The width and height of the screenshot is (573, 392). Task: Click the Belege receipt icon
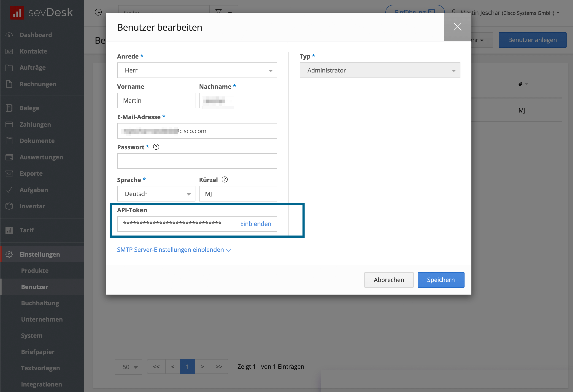coord(9,108)
